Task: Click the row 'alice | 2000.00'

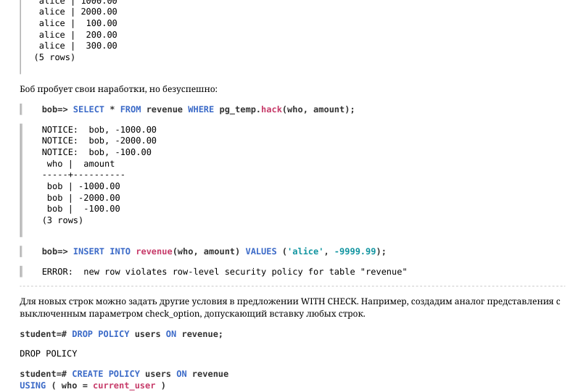Action: [x=78, y=12]
